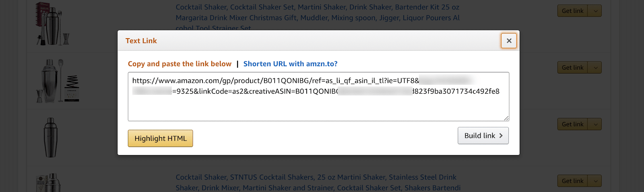Open the bartender kit shaker set thumbnail
This screenshot has width=644, height=192.
click(53, 23)
